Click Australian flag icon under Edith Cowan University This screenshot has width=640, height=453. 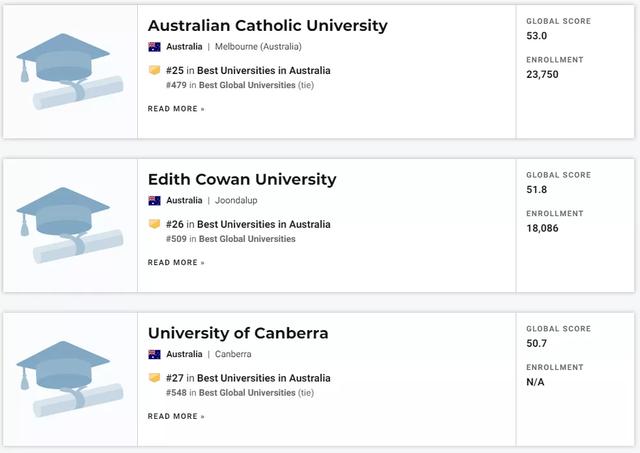154,201
